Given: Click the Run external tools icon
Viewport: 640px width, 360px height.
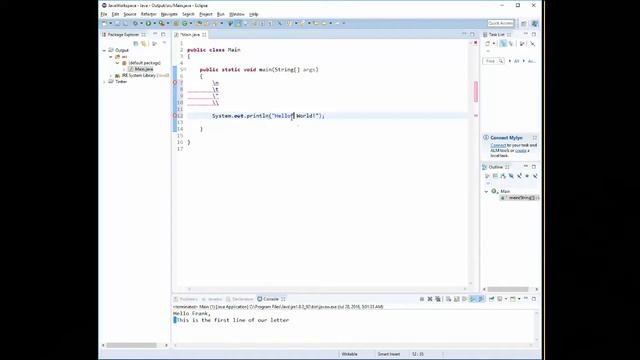Looking at the screenshot, I should [162, 24].
